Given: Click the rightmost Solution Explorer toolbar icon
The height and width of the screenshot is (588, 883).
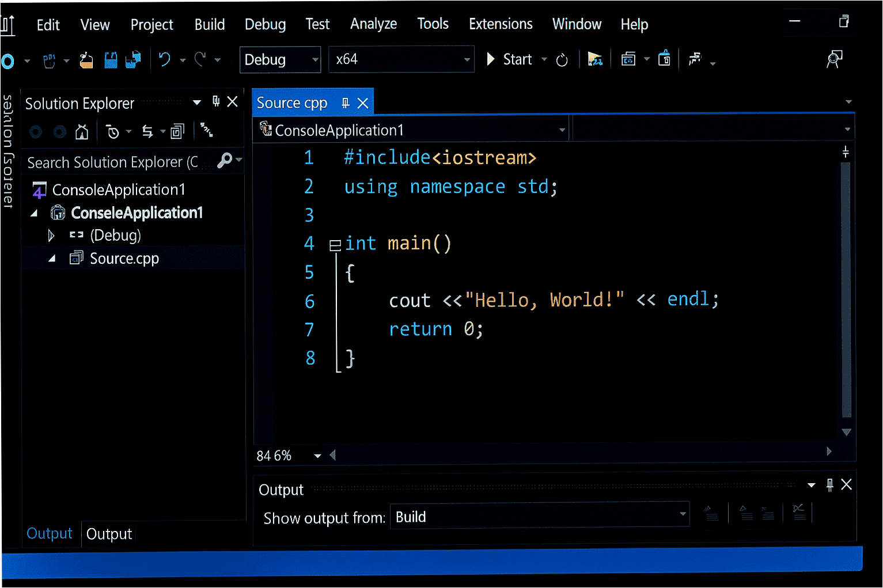Looking at the screenshot, I should coord(207,130).
